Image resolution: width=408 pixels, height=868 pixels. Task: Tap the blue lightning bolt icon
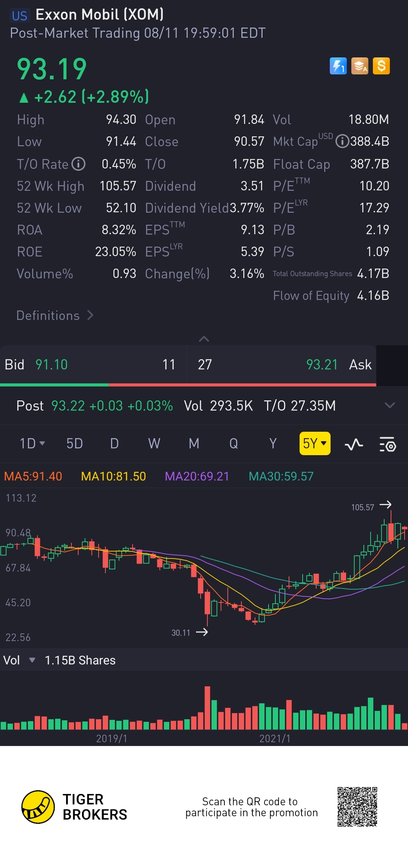(x=338, y=66)
